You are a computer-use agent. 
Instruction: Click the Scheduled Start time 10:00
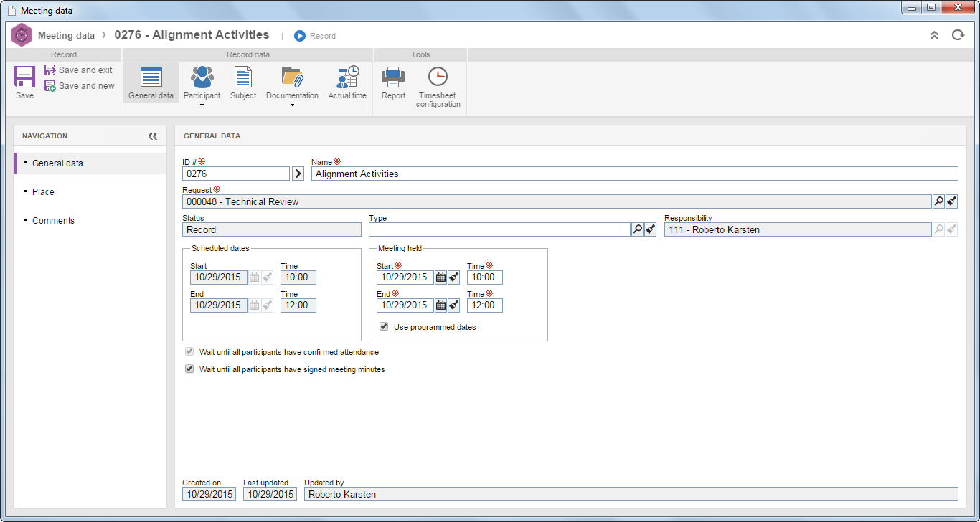pos(298,277)
